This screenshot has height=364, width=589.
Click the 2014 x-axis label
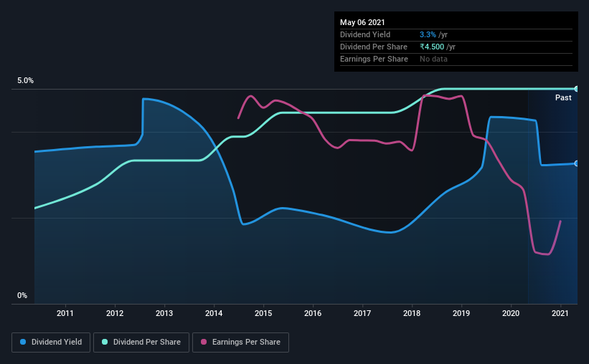tap(214, 313)
